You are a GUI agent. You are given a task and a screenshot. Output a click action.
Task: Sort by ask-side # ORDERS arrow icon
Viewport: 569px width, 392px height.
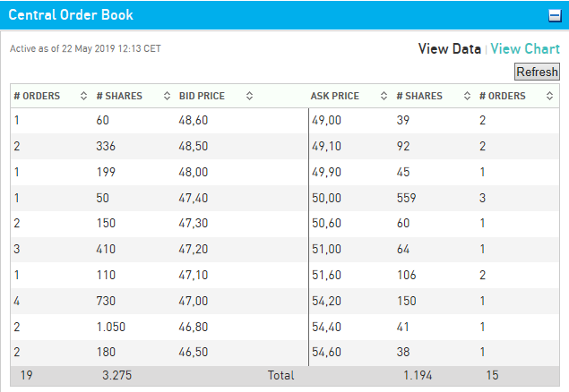coord(548,96)
